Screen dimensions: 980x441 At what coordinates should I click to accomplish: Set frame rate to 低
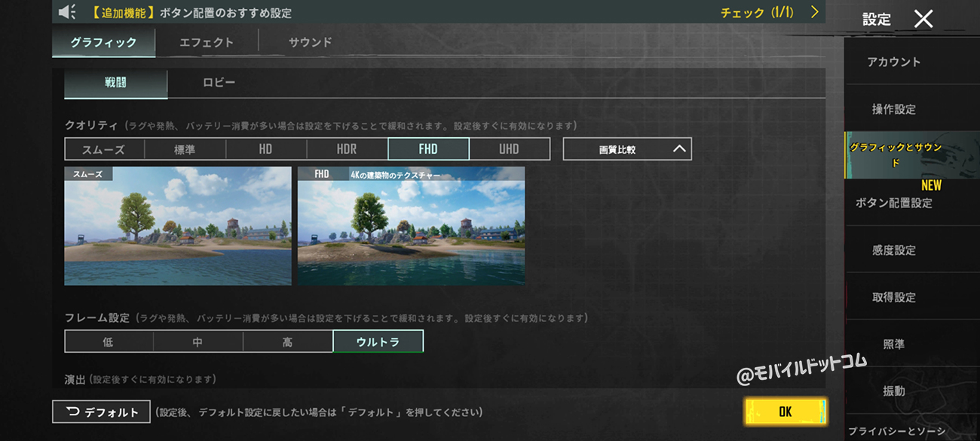click(x=109, y=341)
